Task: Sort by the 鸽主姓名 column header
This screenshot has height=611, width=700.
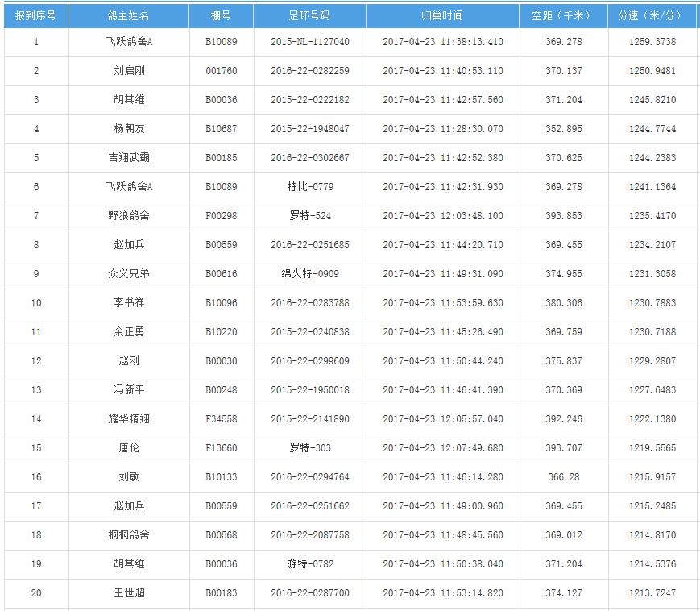Action: pyautogui.click(x=129, y=16)
